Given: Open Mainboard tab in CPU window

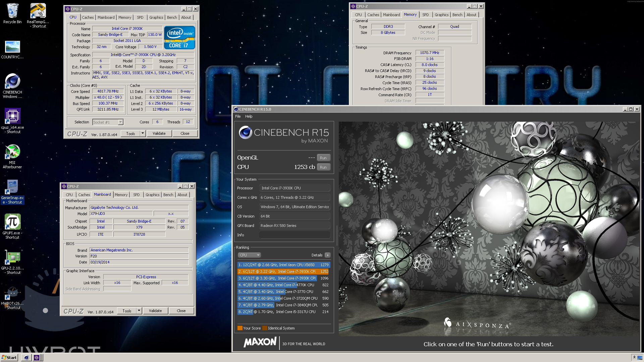Looking at the screenshot, I should [106, 17].
